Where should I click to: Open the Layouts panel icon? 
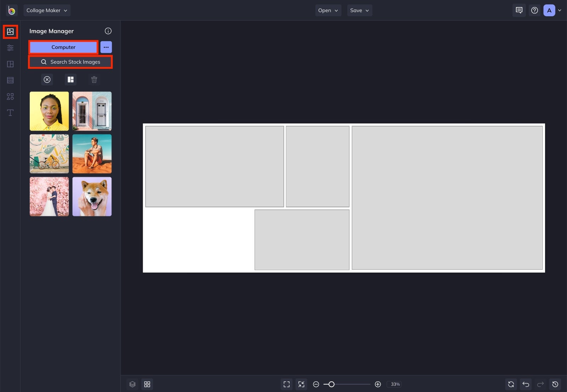pyautogui.click(x=10, y=64)
